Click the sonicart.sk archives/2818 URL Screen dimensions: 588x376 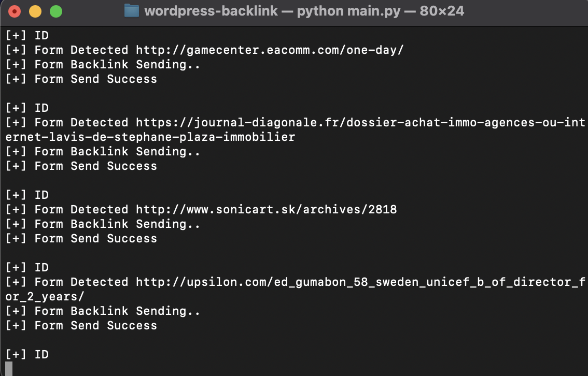click(266, 209)
